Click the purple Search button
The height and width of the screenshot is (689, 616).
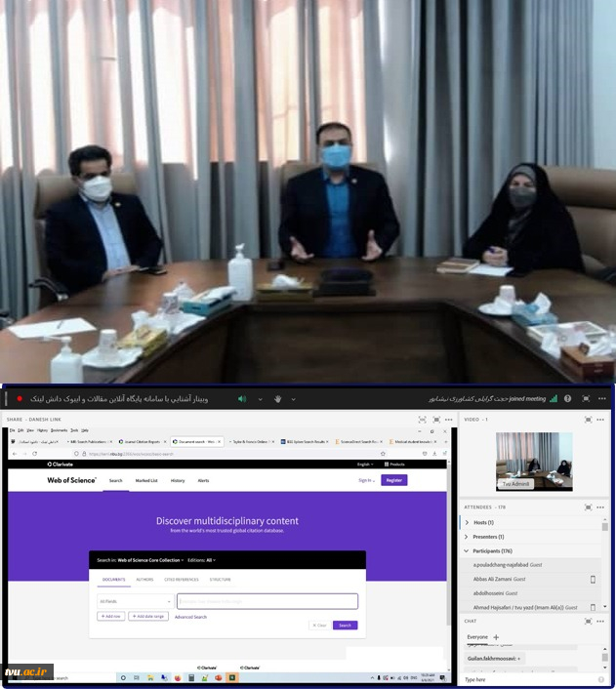pos(346,625)
